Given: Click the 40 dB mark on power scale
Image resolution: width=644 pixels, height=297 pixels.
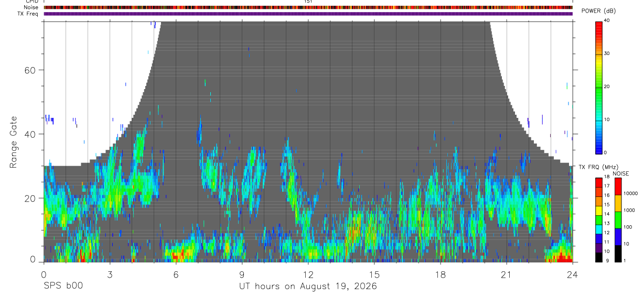Looking at the screenshot, I should [607, 21].
